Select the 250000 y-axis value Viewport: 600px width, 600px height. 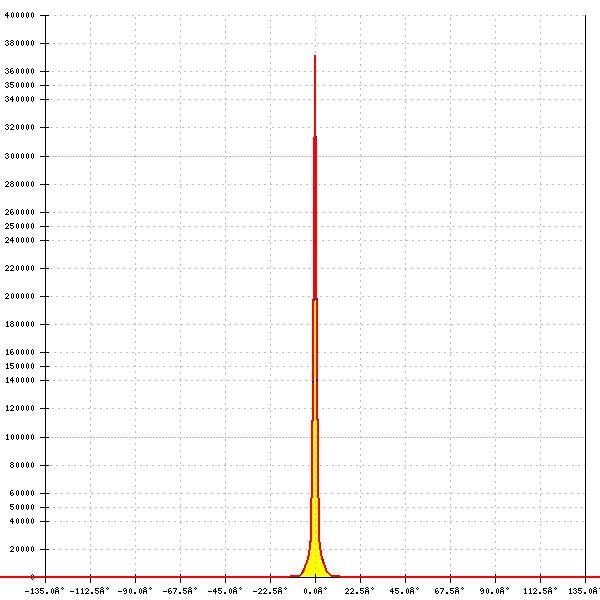click(20, 226)
